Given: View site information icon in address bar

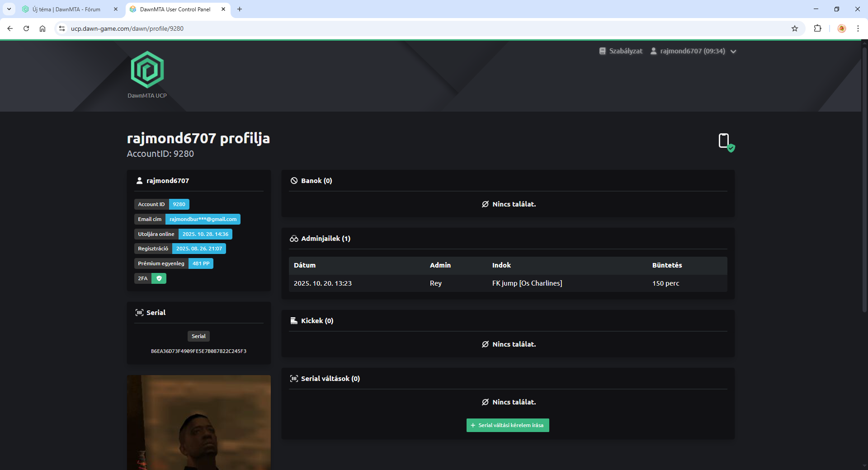Looking at the screenshot, I should (62, 28).
